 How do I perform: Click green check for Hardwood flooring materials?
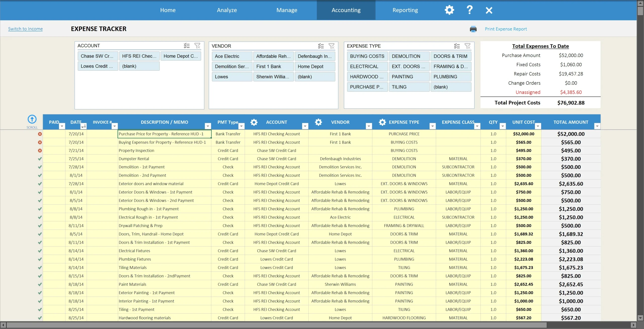coord(40,318)
